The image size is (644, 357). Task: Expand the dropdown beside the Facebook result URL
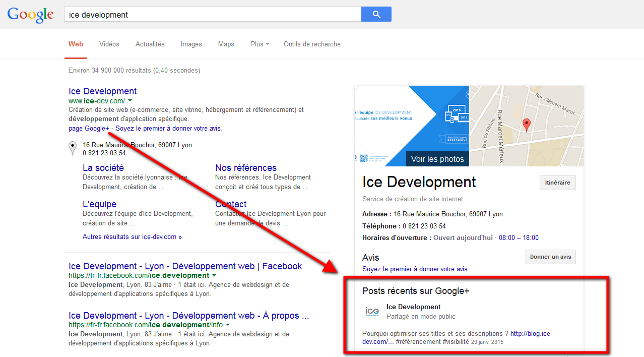[215, 276]
